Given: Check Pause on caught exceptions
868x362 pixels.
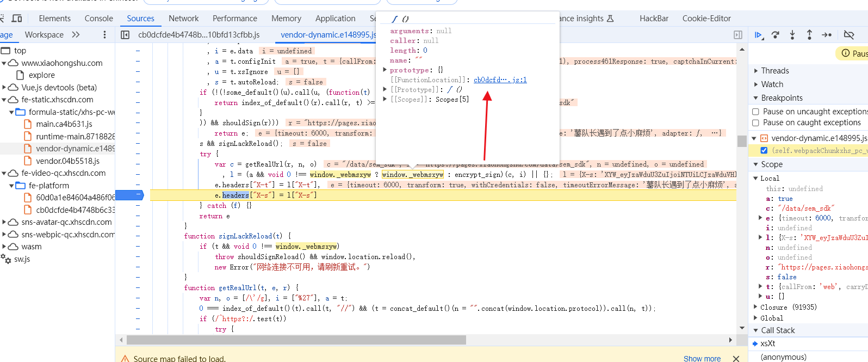Looking at the screenshot, I should pos(755,123).
